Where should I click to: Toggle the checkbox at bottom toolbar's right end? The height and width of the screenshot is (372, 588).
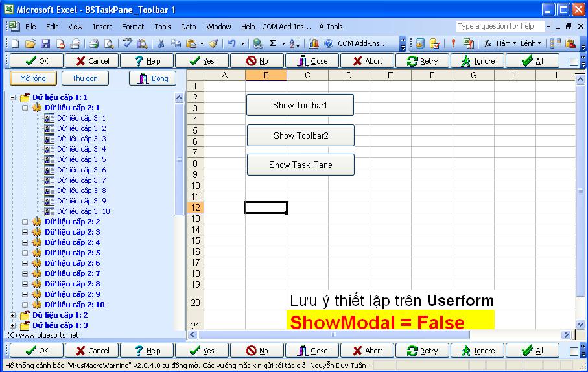pyautogui.click(x=574, y=351)
